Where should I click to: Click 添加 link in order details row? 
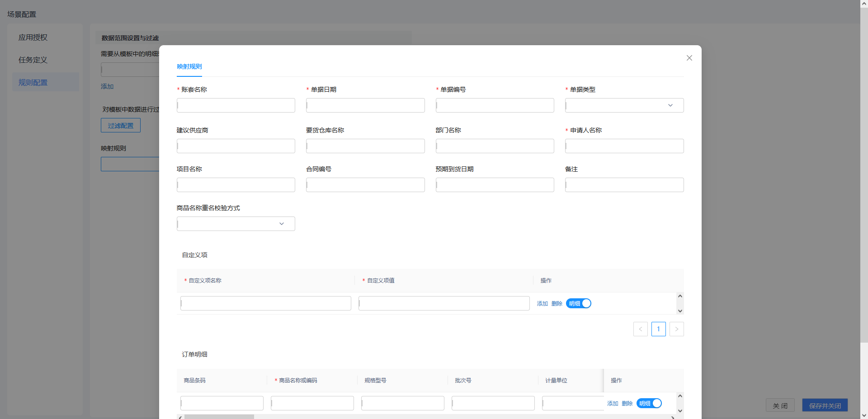(x=613, y=404)
